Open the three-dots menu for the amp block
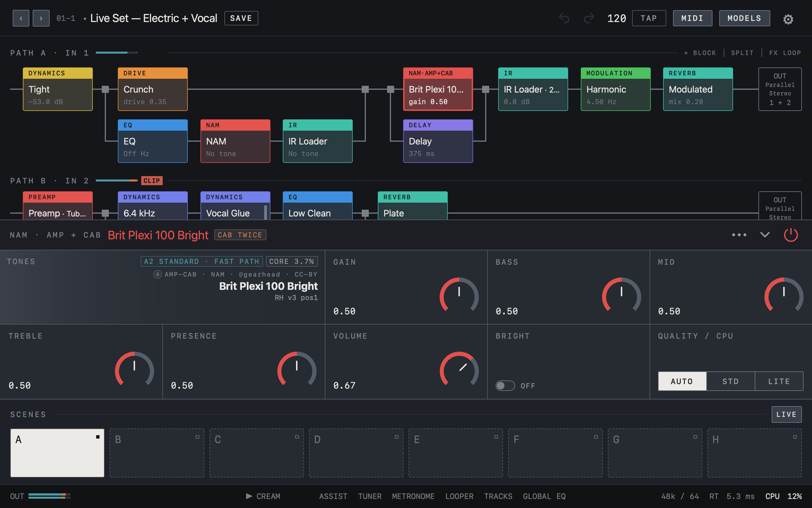Viewport: 812px width, 508px height. click(739, 235)
